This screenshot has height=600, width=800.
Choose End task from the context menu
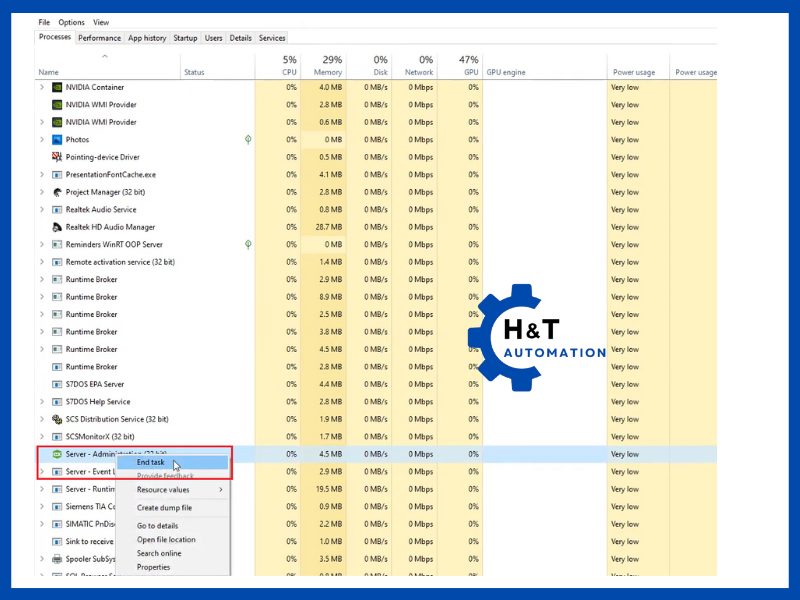tap(151, 462)
